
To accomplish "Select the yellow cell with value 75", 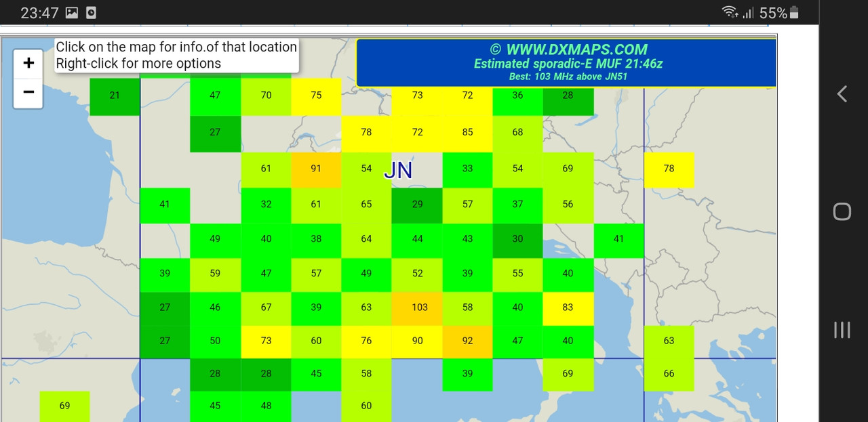I will point(316,96).
